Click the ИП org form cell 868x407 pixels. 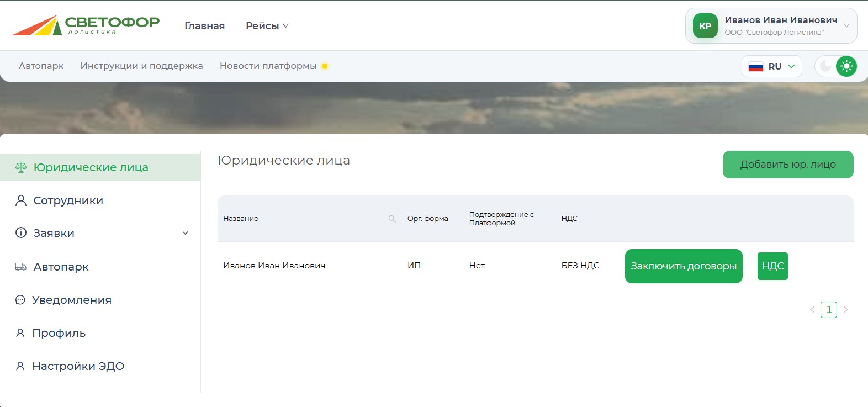(x=414, y=266)
